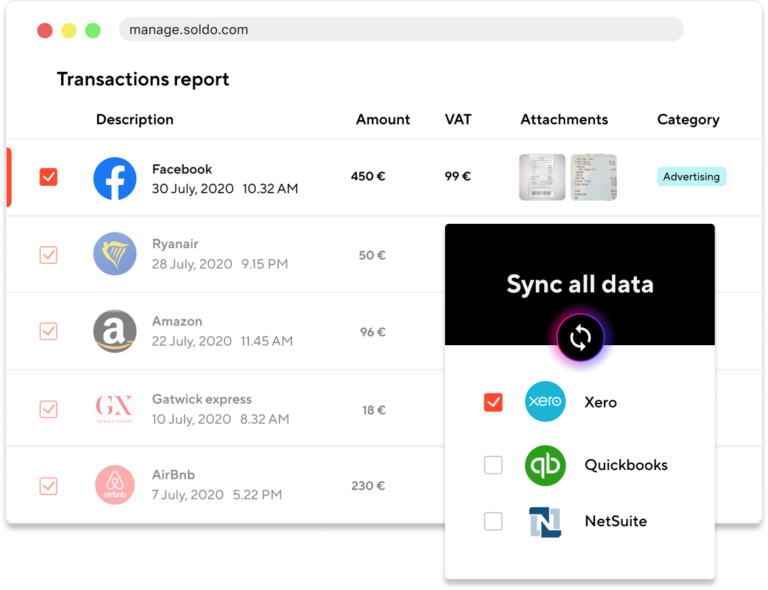This screenshot has height=590, width=768.
Task: Open the second Facebook receipt attachment
Action: [x=593, y=177]
